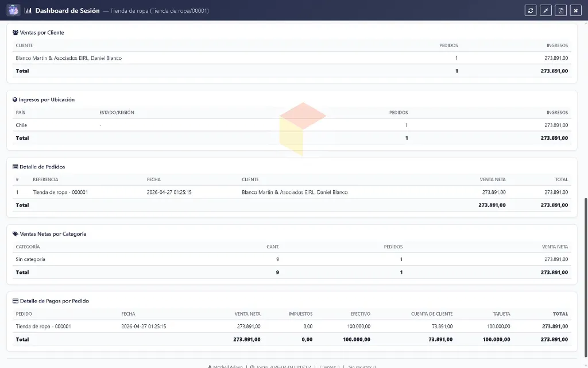Click the CATEGORÍA column header
Image resolution: width=588 pixels, height=368 pixels.
28,247
